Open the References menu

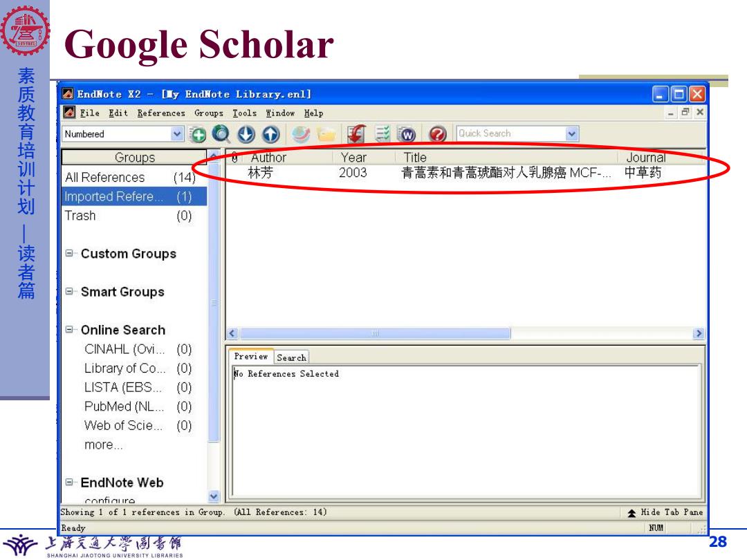click(161, 113)
